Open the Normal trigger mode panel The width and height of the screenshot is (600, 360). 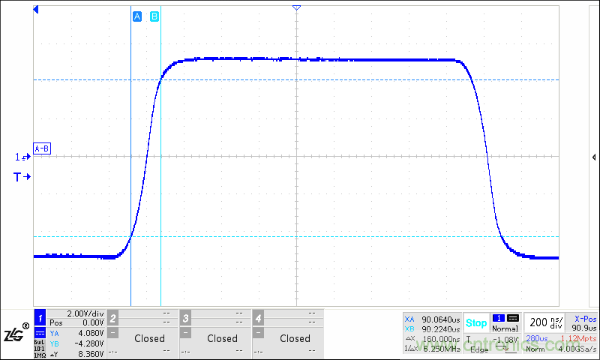pos(505,323)
